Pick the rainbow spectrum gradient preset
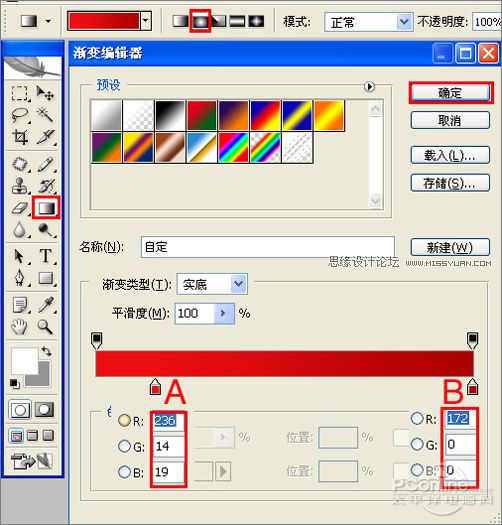Image resolution: width=502 pixels, height=525 pixels. tap(233, 147)
